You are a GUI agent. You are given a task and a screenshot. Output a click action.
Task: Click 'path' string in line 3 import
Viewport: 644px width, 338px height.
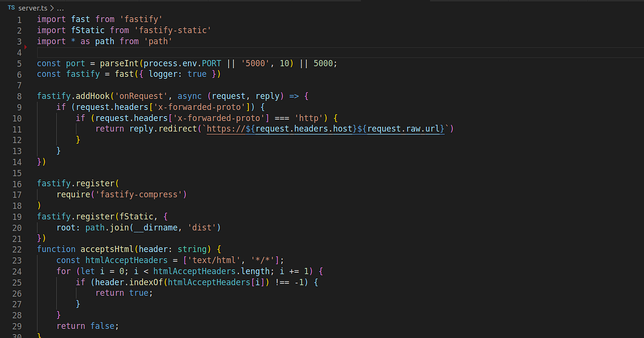pyautogui.click(x=157, y=41)
